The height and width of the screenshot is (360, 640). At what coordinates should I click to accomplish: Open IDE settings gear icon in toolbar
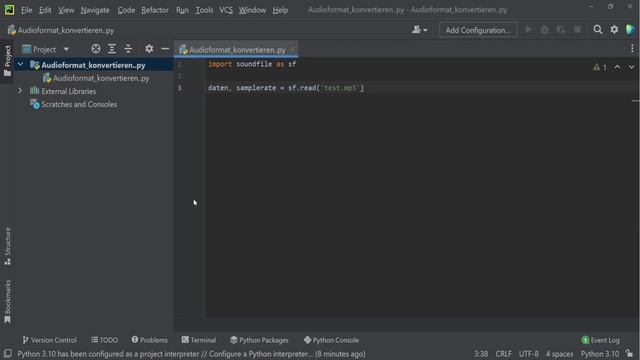click(614, 29)
